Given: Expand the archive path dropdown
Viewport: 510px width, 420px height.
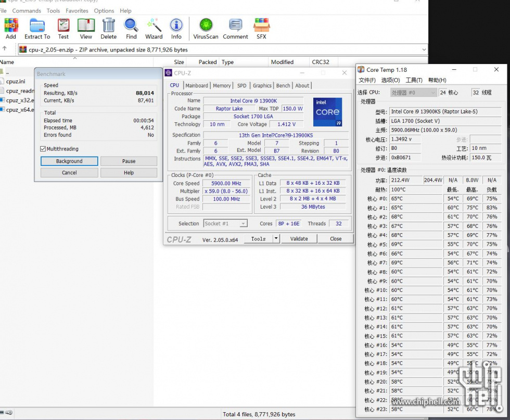Looking at the screenshot, I should click(424, 49).
